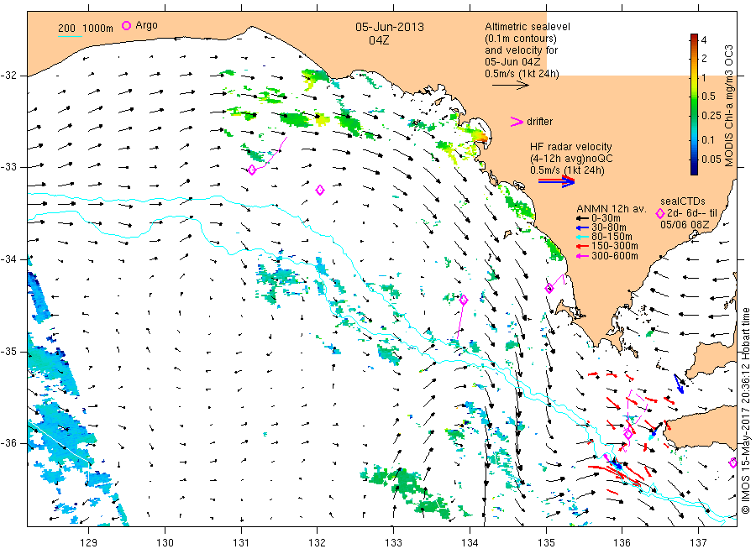This screenshot has height=554, width=756.
Task: Click the longitude axis label '129'
Action: [89, 543]
